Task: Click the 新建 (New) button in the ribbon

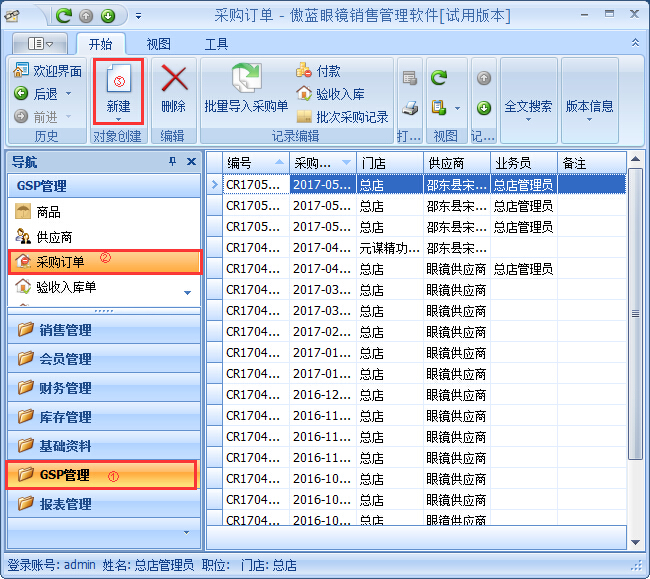Action: 118,90
